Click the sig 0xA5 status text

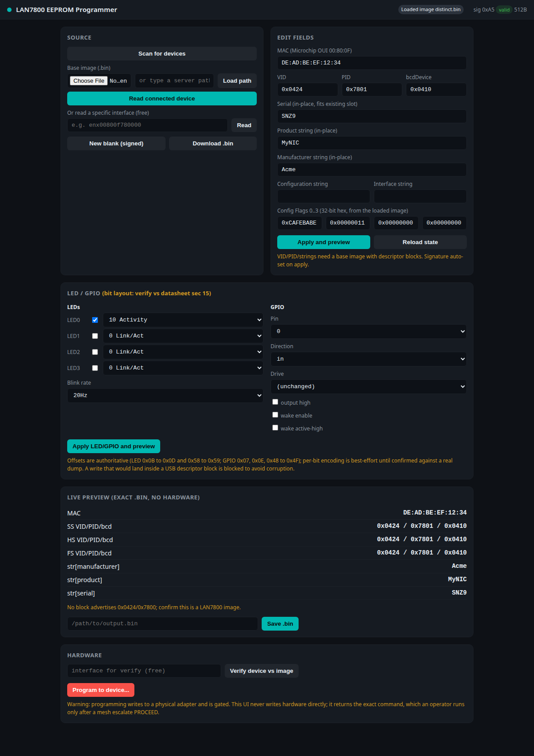484,10
